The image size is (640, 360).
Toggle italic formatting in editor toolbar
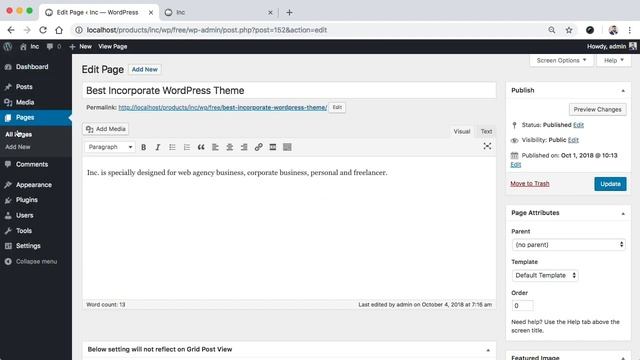tap(158, 147)
